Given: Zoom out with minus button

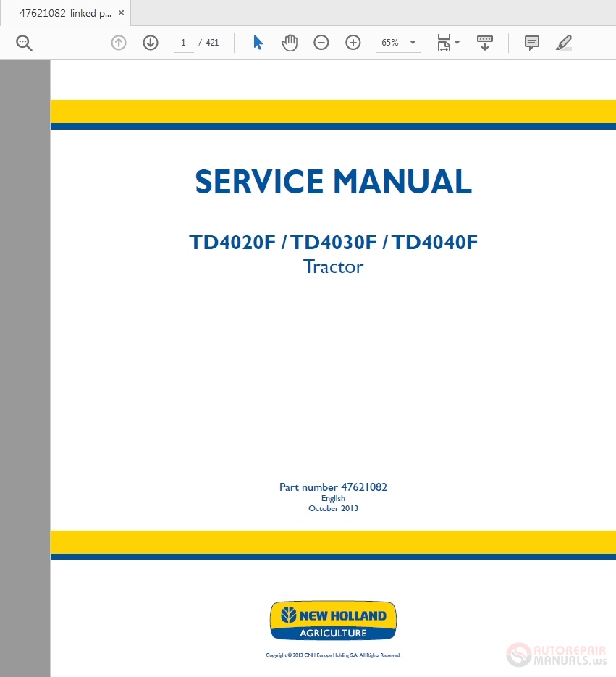Looking at the screenshot, I should pos(321,43).
